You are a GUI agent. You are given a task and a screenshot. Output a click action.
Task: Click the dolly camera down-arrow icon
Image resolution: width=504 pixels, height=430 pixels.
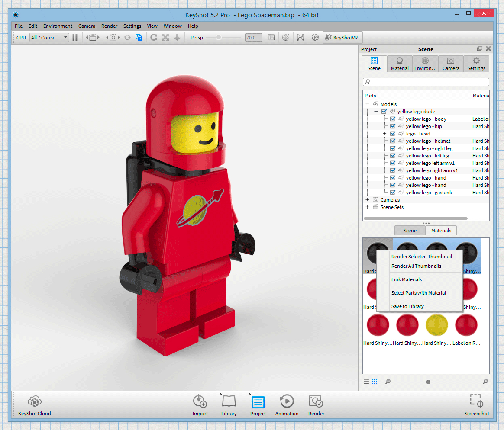(x=177, y=38)
